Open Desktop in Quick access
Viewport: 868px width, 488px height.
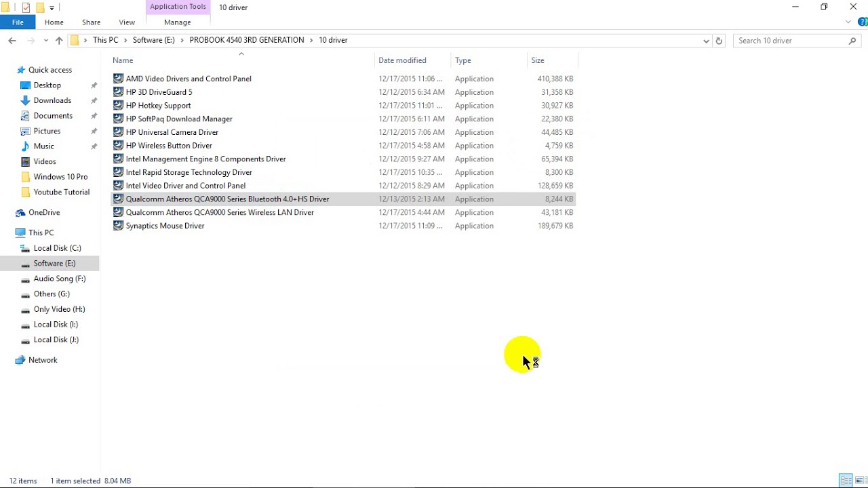(x=47, y=85)
